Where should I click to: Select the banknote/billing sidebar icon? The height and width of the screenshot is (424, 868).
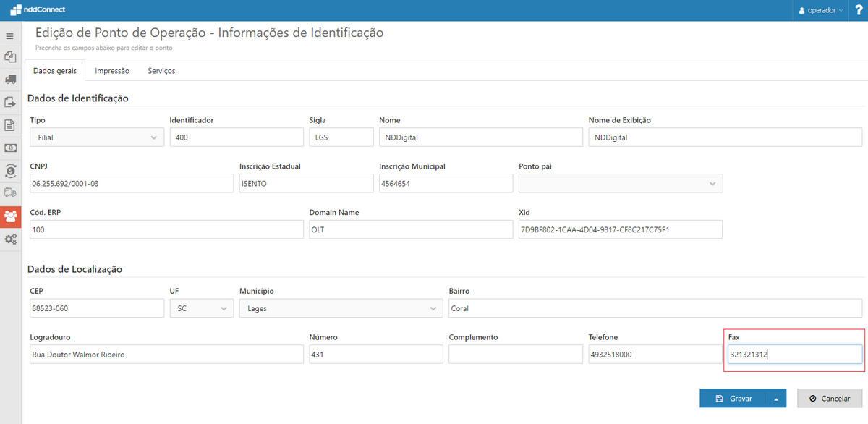pyautogui.click(x=9, y=148)
